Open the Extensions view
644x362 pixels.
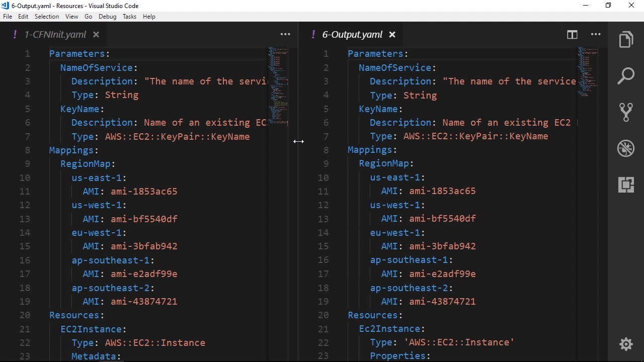point(626,185)
